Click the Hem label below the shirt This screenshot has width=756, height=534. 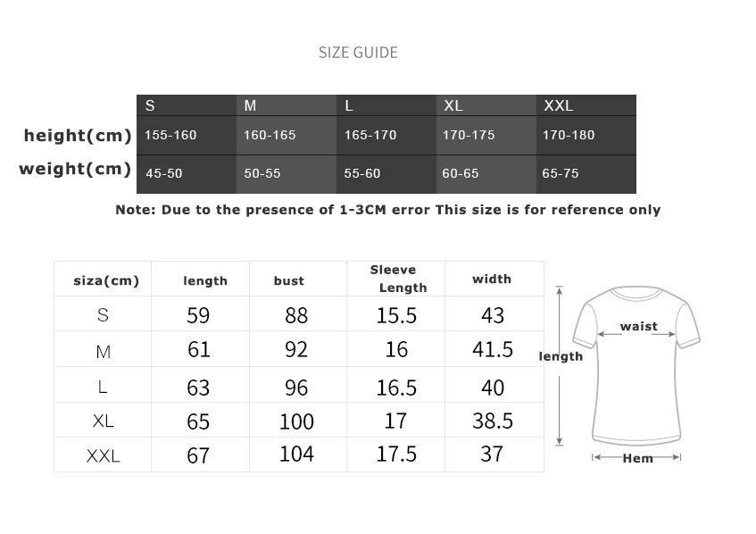[x=637, y=458]
